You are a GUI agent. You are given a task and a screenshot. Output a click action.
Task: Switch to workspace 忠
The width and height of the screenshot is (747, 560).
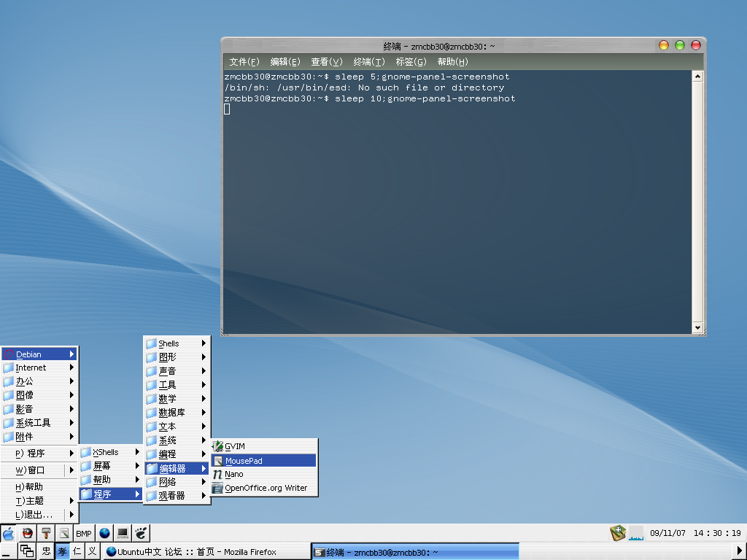46,551
